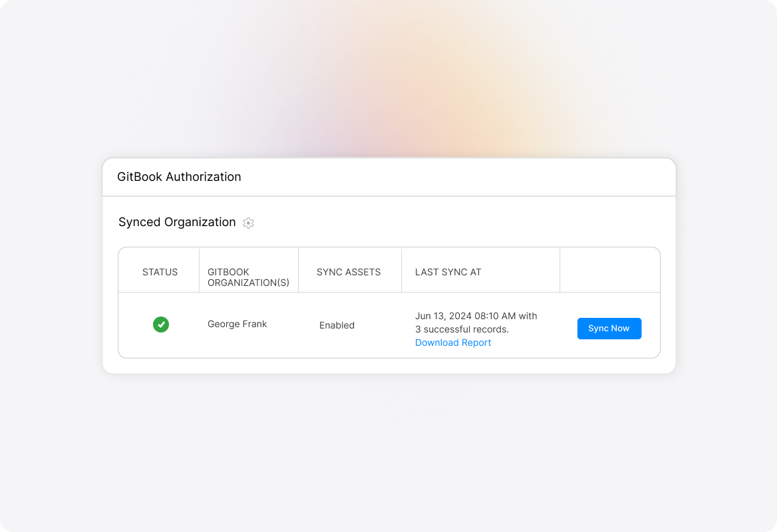Select the George Frank organization name
Viewport: 777px width, 532px height.
pos(237,324)
